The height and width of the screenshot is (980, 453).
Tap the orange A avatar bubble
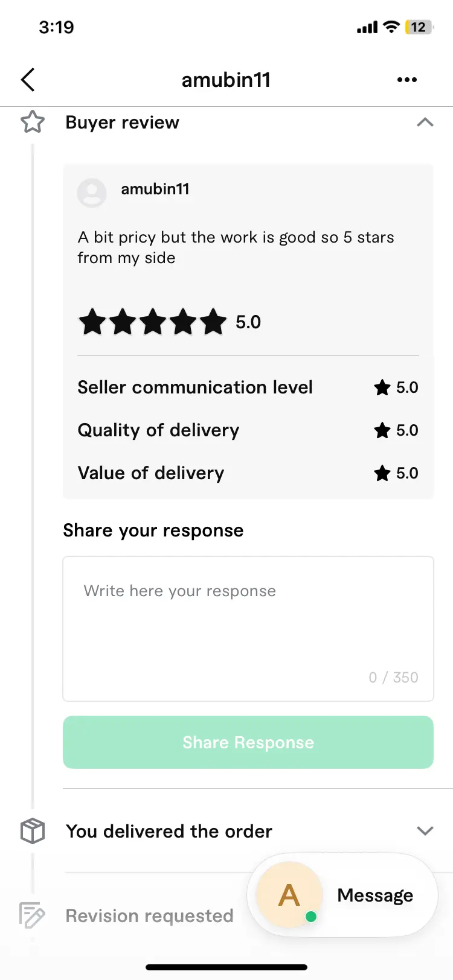click(289, 895)
